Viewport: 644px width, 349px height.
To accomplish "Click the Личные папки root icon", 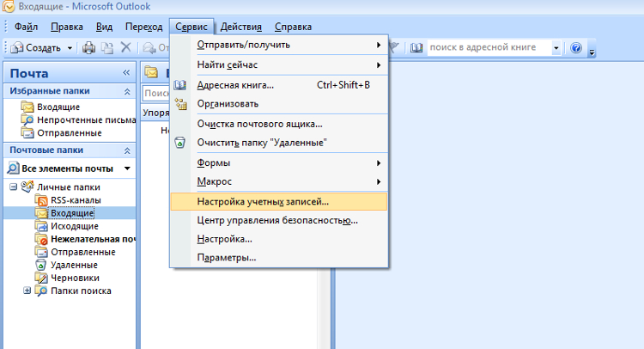I will (27, 187).
